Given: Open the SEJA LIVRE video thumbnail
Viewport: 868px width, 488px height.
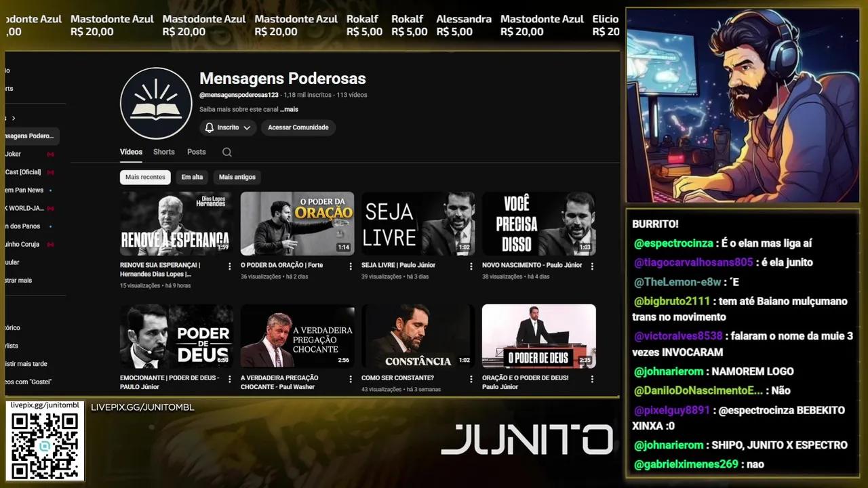Looking at the screenshot, I should [418, 223].
